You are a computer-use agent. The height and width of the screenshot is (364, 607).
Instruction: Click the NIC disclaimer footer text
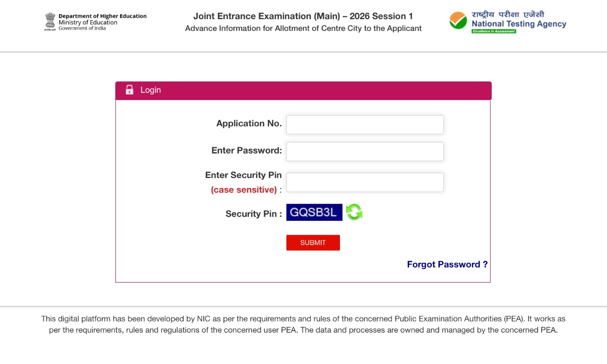303,324
